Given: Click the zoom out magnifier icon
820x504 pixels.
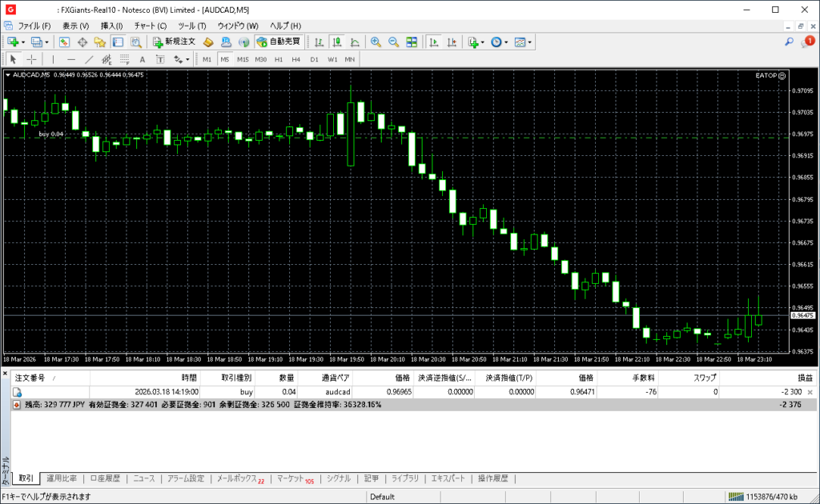Looking at the screenshot, I should 393,42.
